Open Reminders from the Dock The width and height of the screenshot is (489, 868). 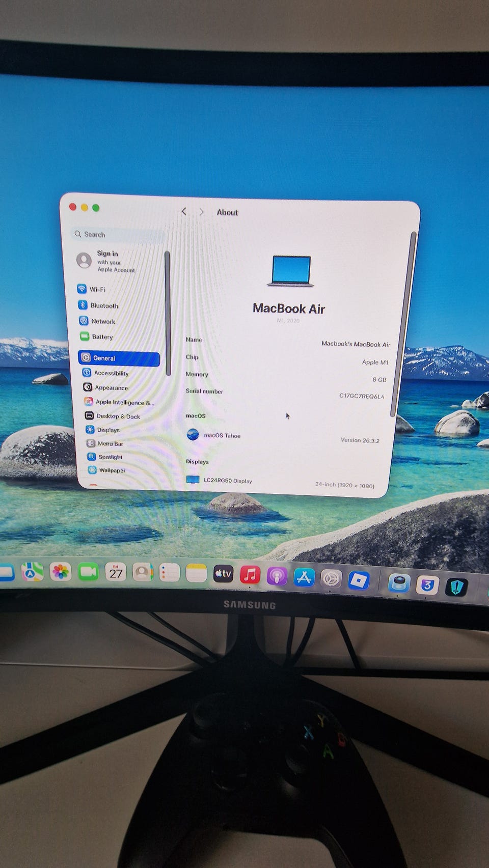[x=169, y=573]
